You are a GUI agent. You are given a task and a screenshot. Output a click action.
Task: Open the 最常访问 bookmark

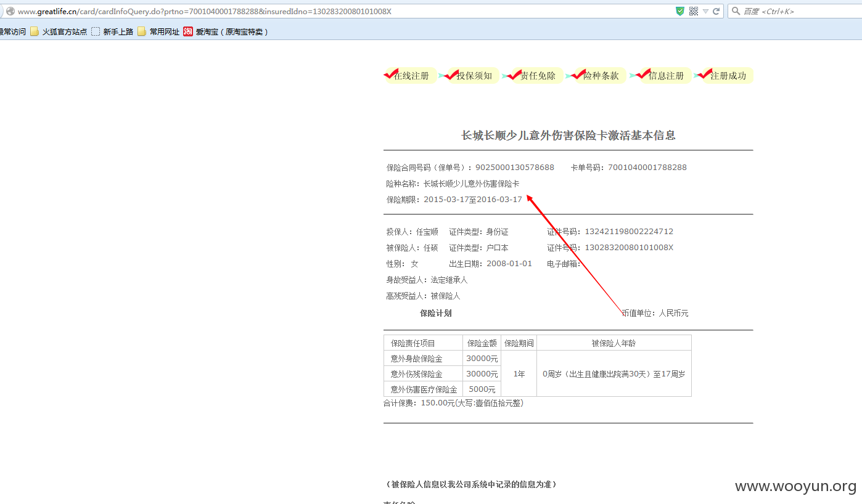point(13,31)
